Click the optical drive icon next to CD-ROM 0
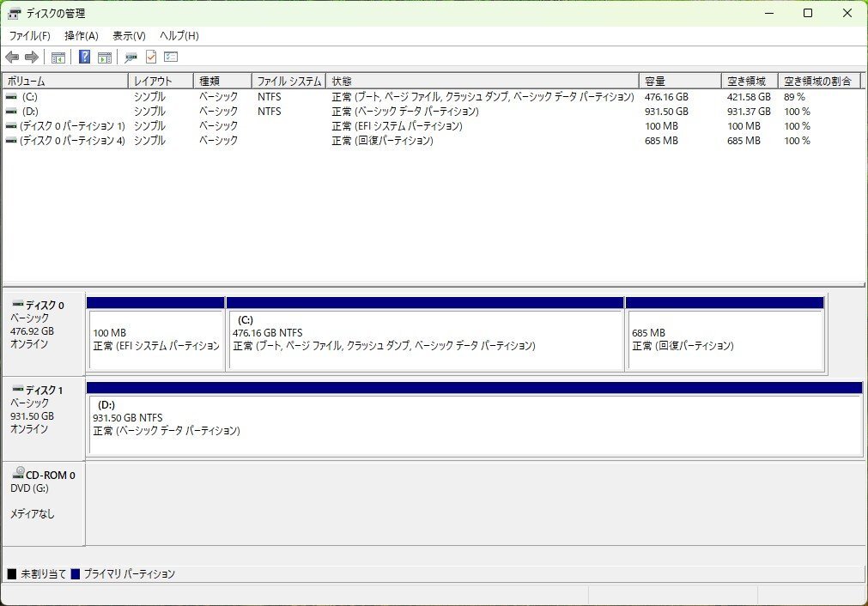Viewport: 868px width, 606px height. tap(18, 472)
